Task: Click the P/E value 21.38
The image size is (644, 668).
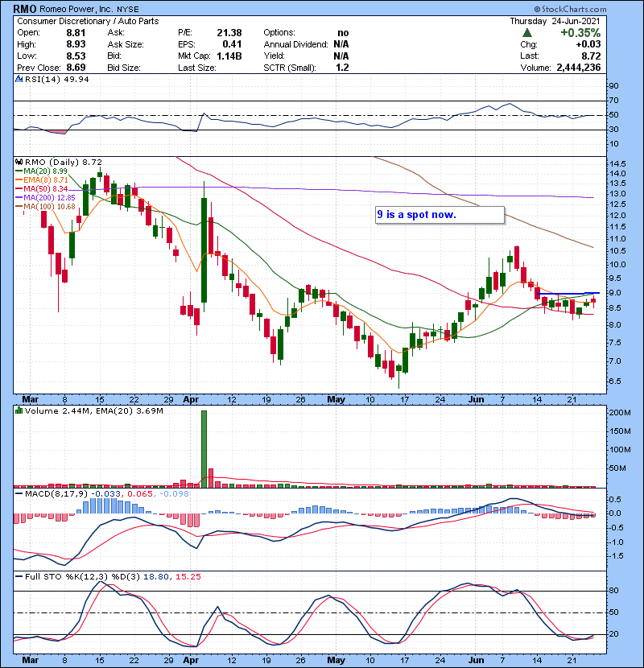Action: (229, 33)
